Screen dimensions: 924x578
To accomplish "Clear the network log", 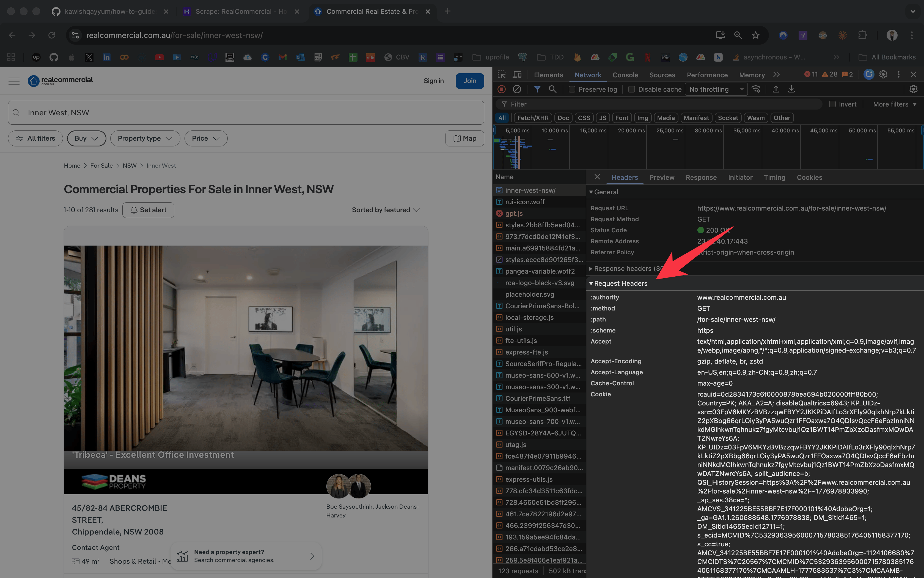I will tap(517, 89).
